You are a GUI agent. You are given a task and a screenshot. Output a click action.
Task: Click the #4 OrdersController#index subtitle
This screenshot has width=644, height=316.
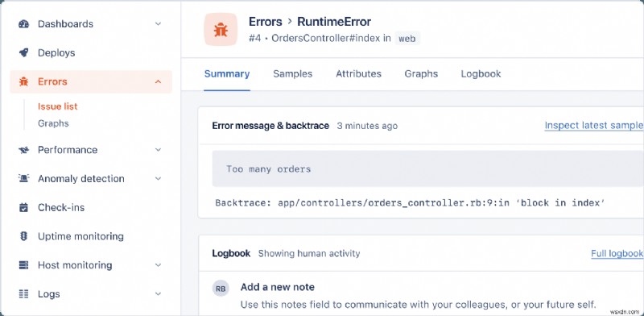pyautogui.click(x=320, y=39)
